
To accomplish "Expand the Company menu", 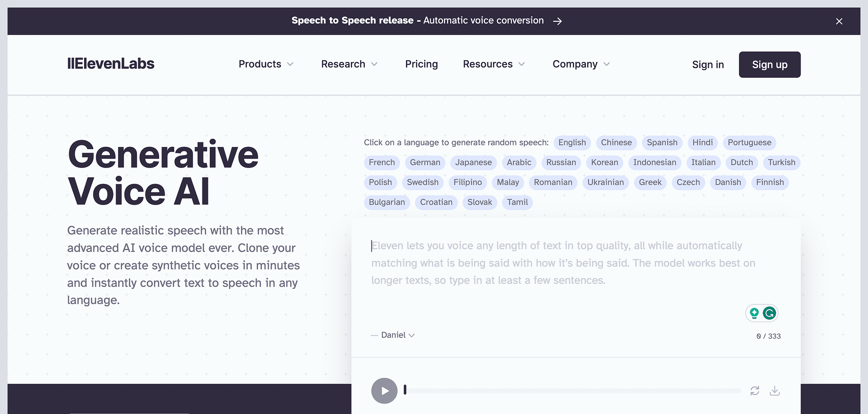I will (x=581, y=64).
